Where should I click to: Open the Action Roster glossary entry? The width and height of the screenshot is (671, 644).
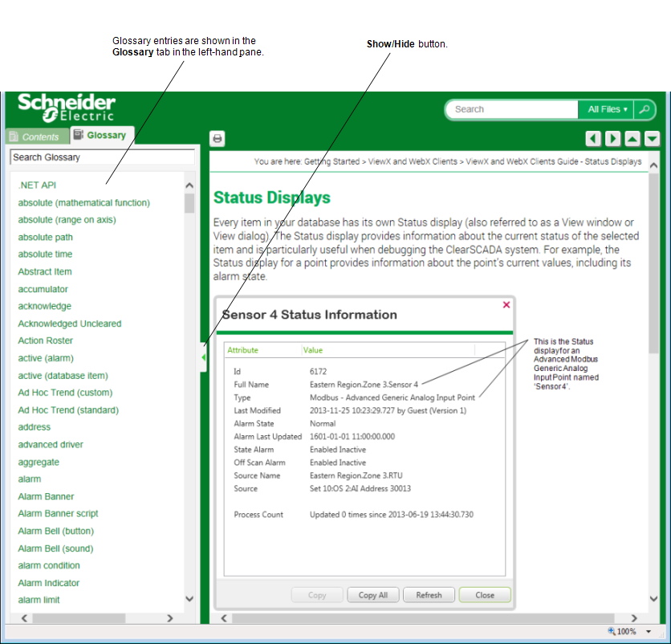pyautogui.click(x=46, y=340)
